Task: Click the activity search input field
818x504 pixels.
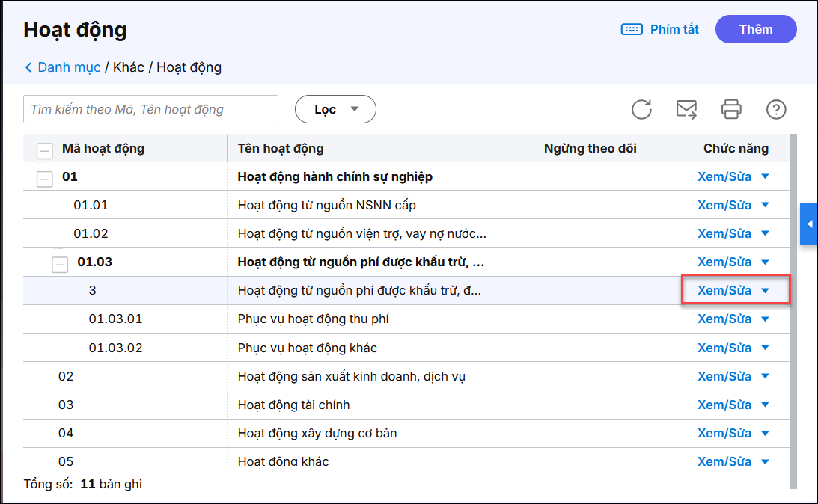Action: pyautogui.click(x=150, y=109)
